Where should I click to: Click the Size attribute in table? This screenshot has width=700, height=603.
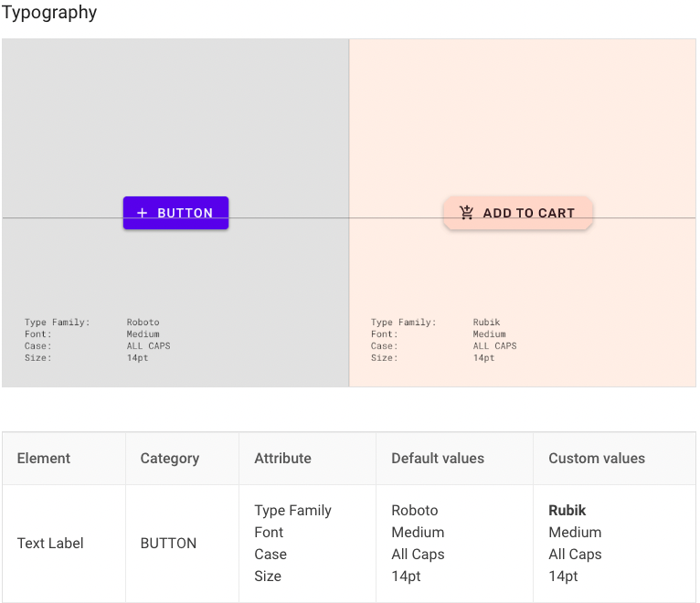268,576
